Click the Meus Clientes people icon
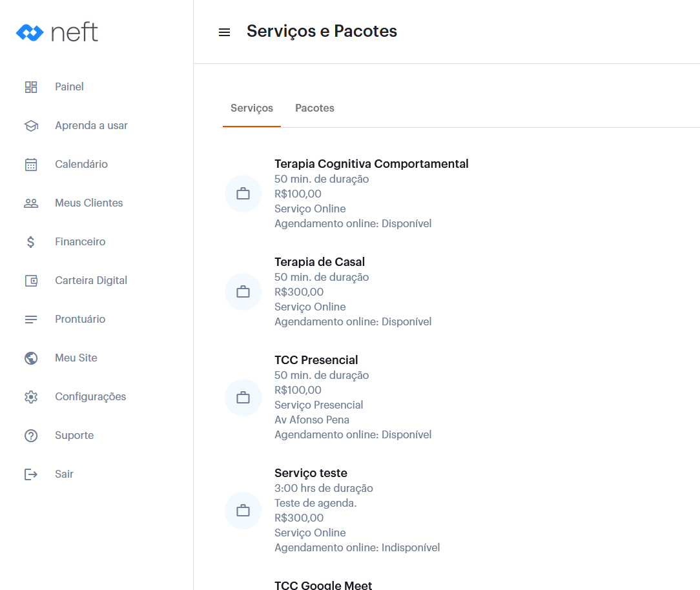The image size is (700, 590). click(x=31, y=203)
